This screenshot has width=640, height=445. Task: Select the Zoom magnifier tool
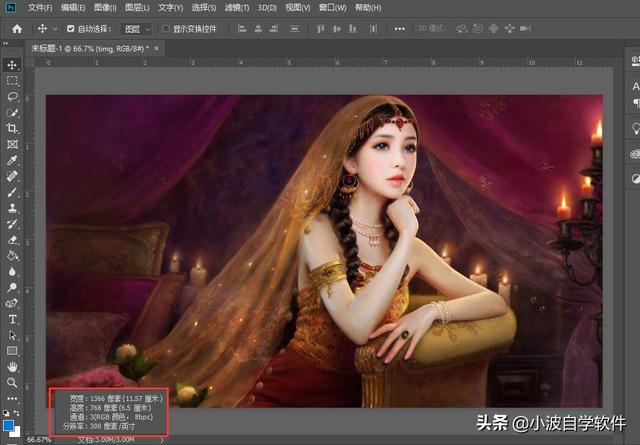click(x=12, y=383)
